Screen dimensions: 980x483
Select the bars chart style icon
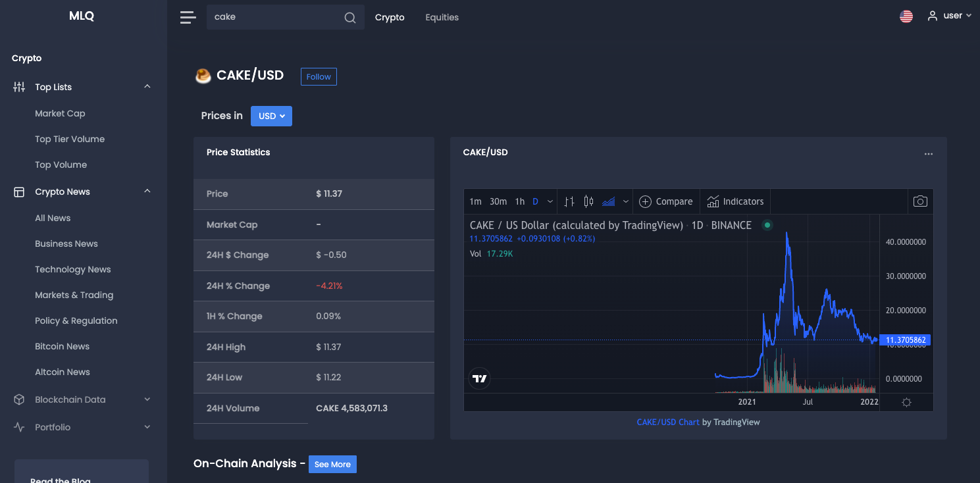[569, 201]
